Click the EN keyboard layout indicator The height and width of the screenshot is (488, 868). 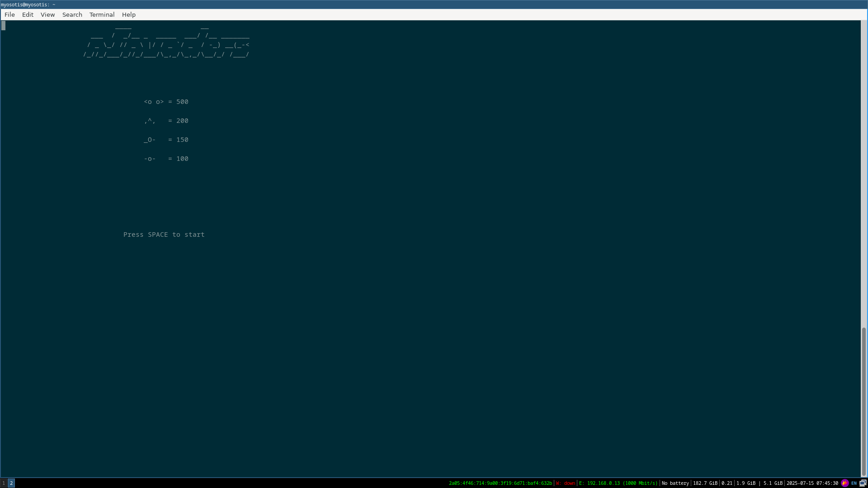[854, 483]
